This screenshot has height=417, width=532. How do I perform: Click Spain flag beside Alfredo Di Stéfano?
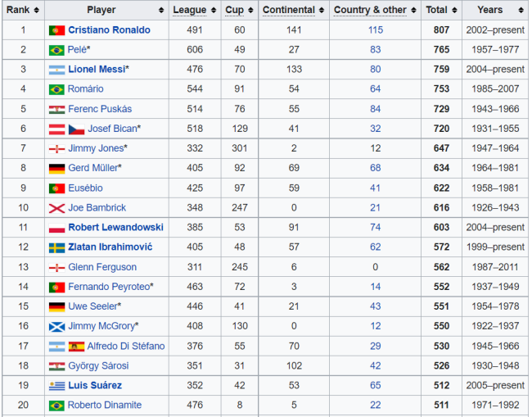tap(76, 347)
